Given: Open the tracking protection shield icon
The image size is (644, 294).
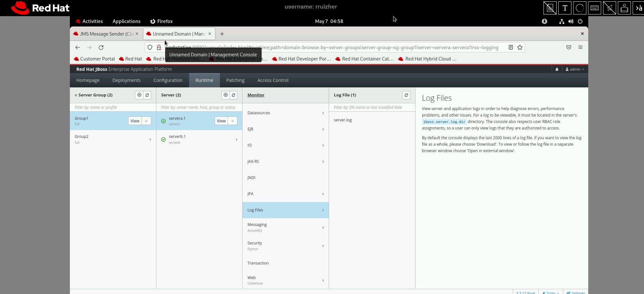Looking at the screenshot, I should (x=150, y=47).
